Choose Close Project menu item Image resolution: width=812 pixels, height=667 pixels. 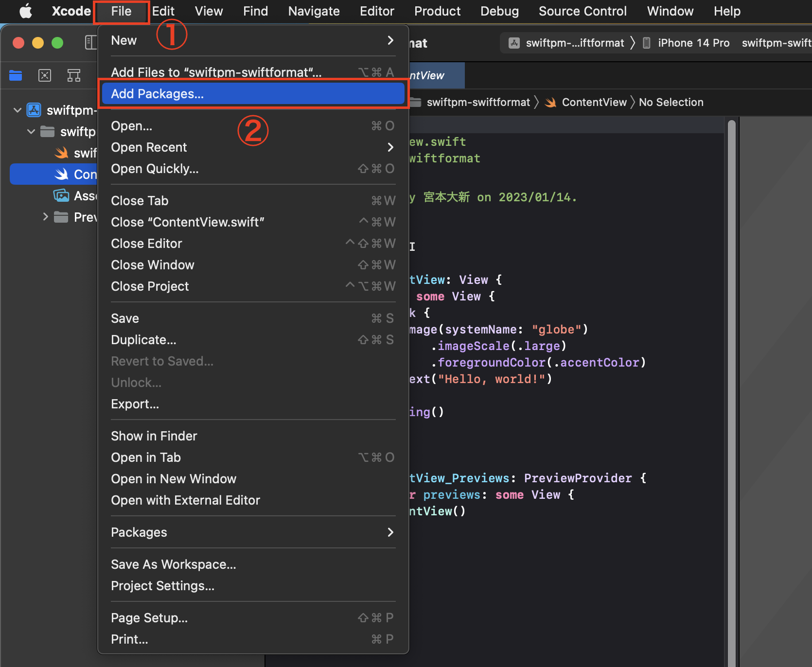[x=253, y=286]
